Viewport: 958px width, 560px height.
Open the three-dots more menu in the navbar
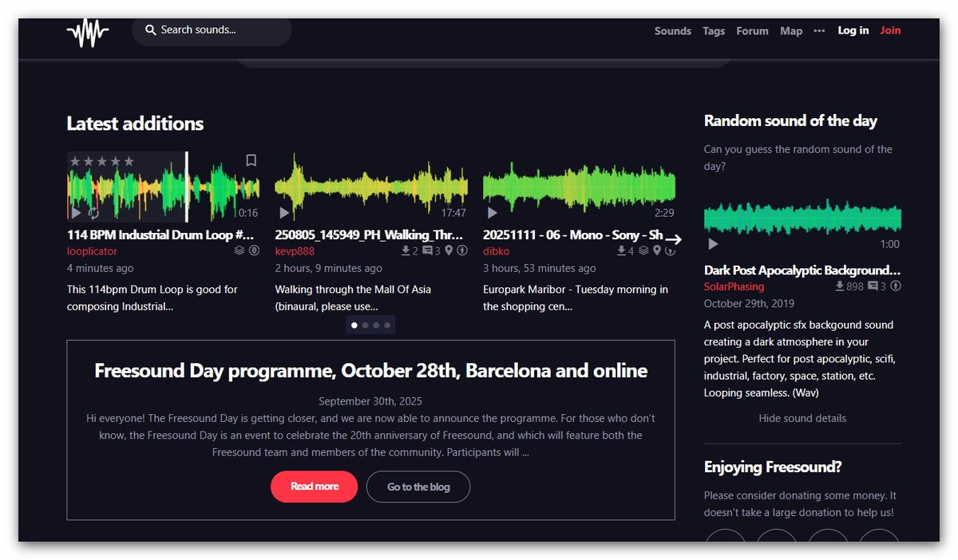819,30
